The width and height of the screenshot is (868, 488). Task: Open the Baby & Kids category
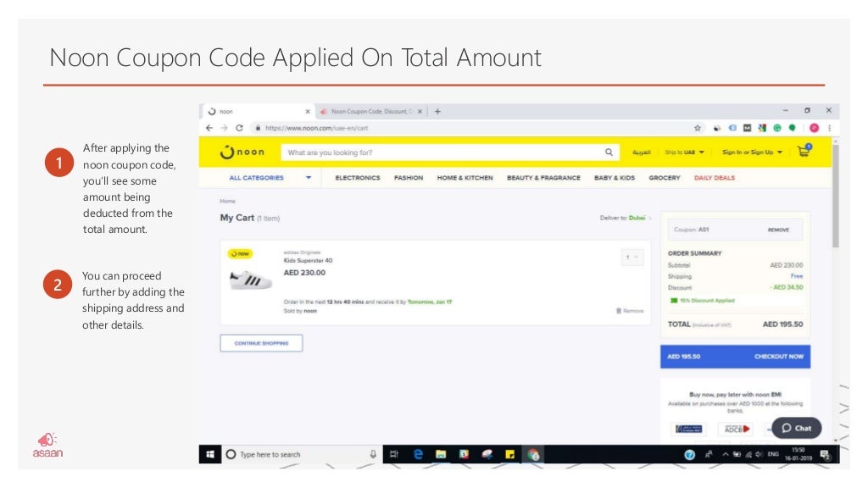click(x=615, y=178)
